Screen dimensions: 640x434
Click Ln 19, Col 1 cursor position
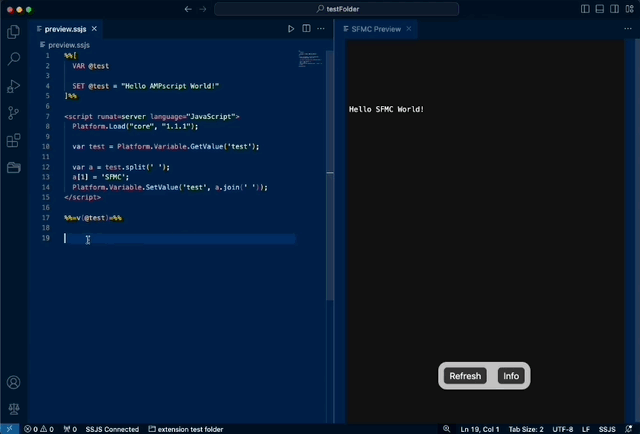click(x=480, y=429)
